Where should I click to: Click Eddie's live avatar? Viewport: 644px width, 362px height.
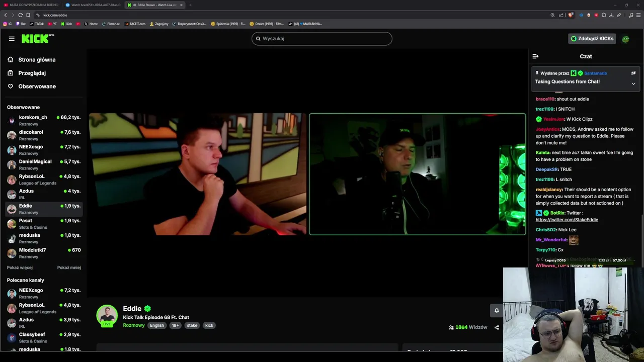point(107,316)
